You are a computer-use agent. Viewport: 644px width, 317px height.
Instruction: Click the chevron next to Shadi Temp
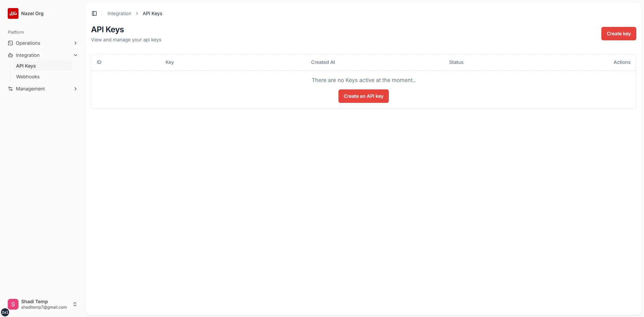coord(75,304)
